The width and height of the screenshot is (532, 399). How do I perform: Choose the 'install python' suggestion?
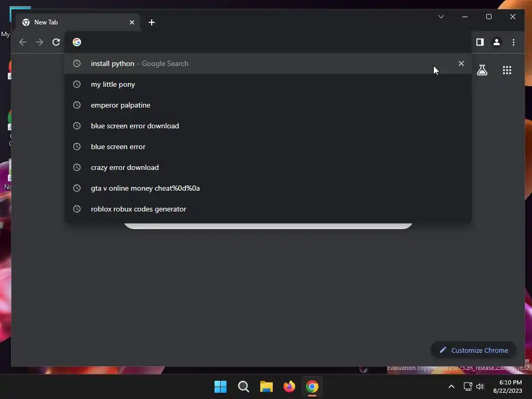coord(268,63)
